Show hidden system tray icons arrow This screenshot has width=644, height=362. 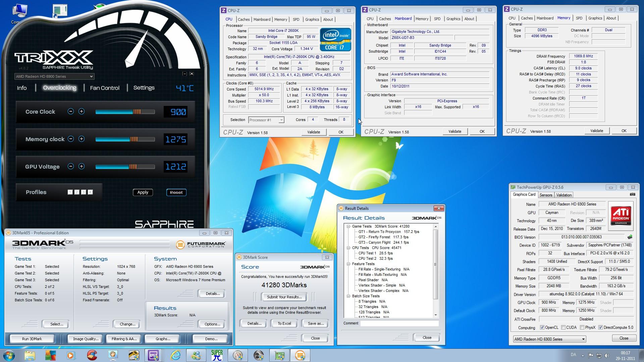pyautogui.click(x=582, y=356)
